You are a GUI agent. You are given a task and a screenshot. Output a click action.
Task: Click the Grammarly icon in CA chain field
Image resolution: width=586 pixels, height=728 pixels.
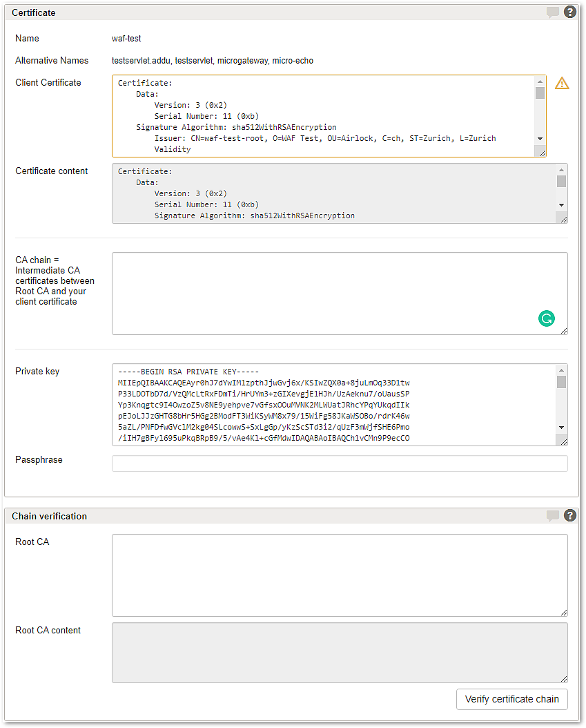[x=547, y=318]
